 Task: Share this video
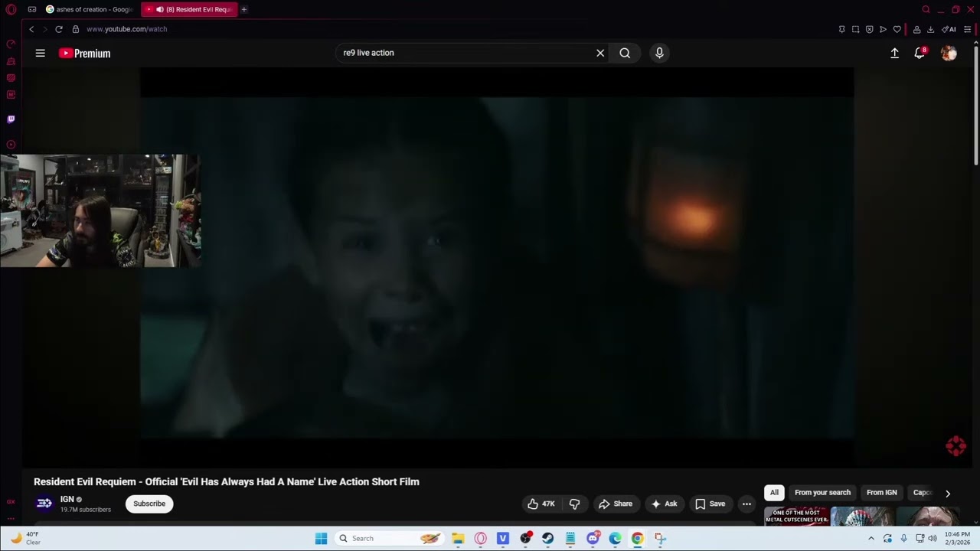(x=616, y=504)
